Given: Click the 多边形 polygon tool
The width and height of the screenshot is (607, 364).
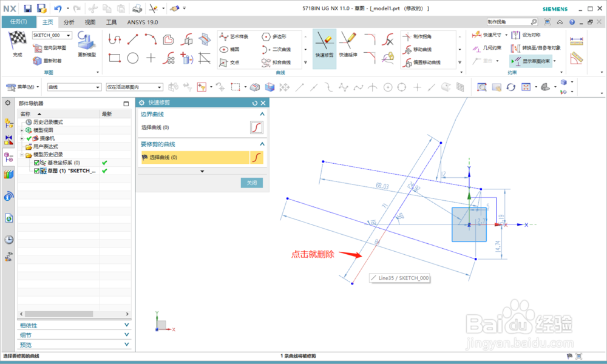Looking at the screenshot, I should pos(274,36).
